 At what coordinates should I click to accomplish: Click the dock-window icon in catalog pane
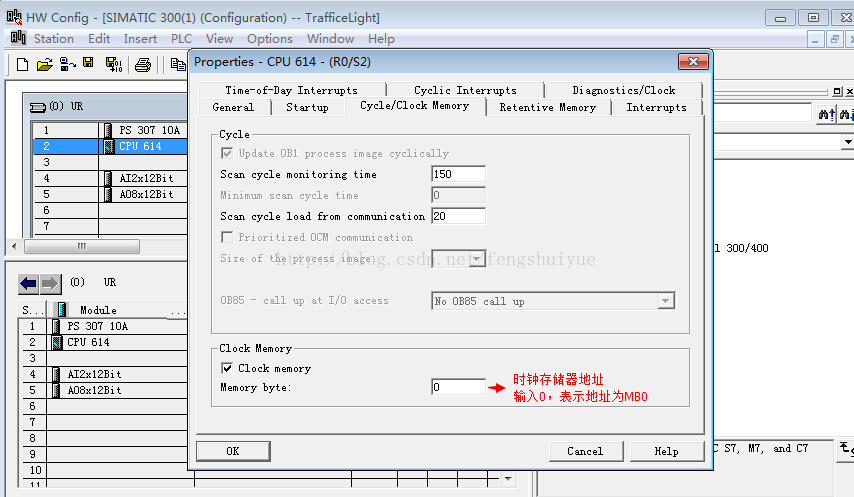click(x=838, y=91)
